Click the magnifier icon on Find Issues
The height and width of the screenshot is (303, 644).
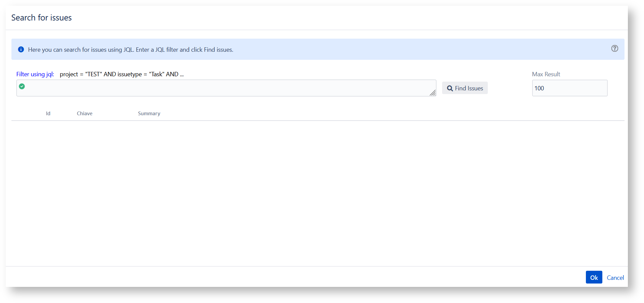(x=450, y=88)
